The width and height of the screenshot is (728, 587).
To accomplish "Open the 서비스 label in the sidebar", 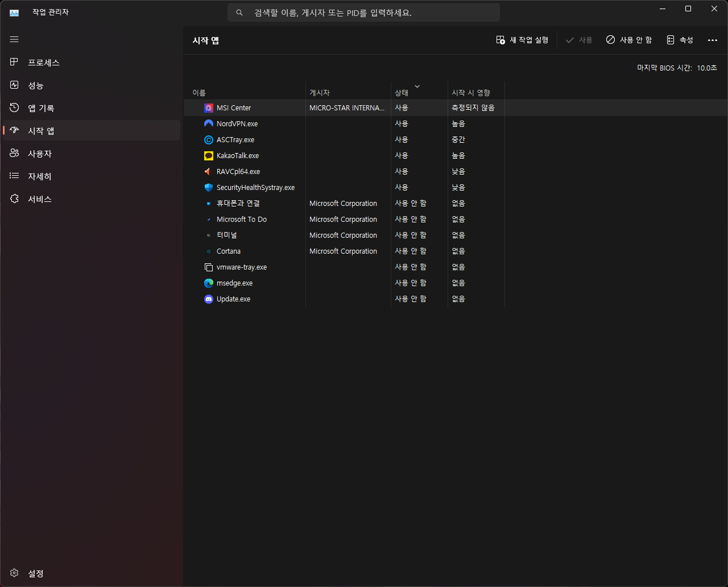I will (40, 199).
